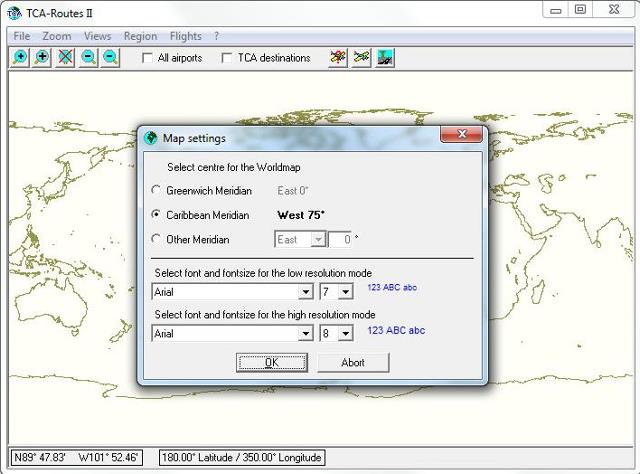Open the Flights menu
This screenshot has width=640, height=474.
[186, 36]
